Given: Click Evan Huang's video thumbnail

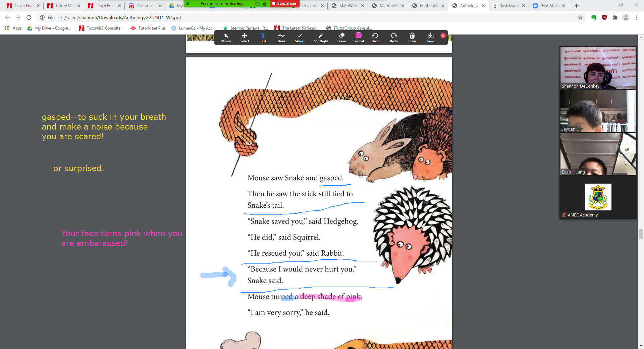Looking at the screenshot, I should [598, 154].
